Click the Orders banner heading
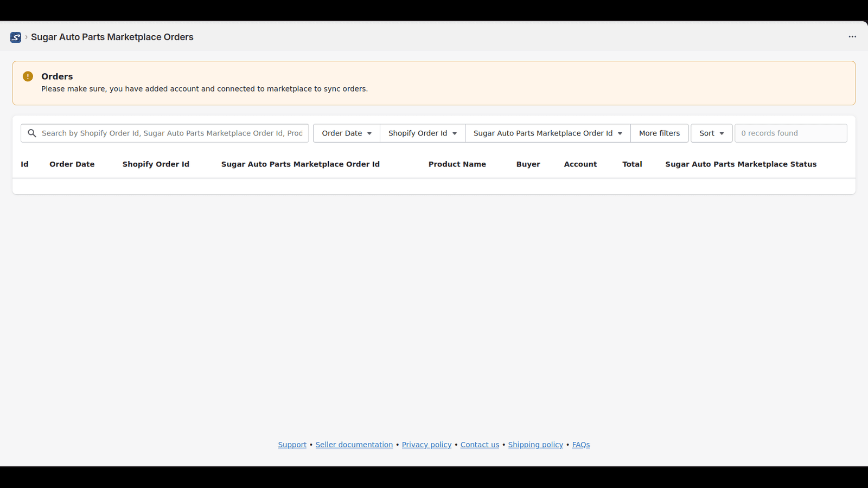Viewport: 868px width, 488px height. (x=57, y=76)
